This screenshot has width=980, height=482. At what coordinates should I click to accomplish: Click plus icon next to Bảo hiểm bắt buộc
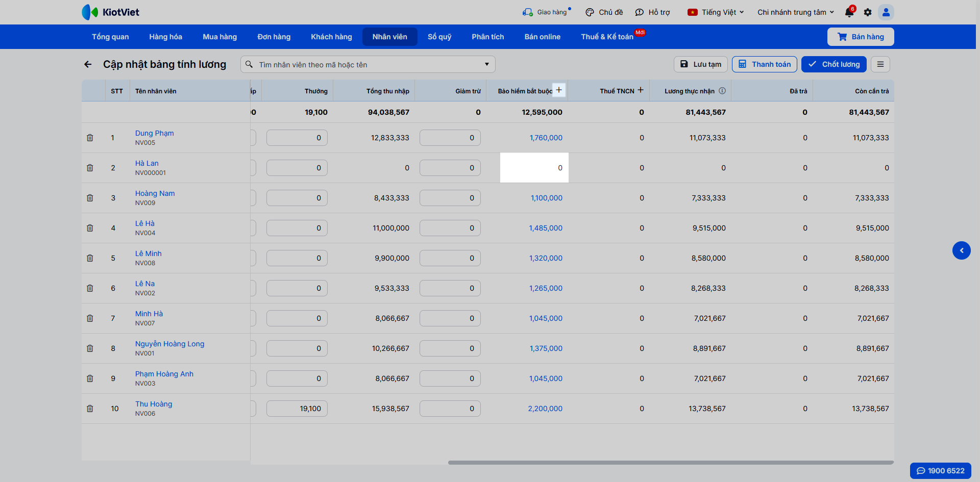click(559, 90)
